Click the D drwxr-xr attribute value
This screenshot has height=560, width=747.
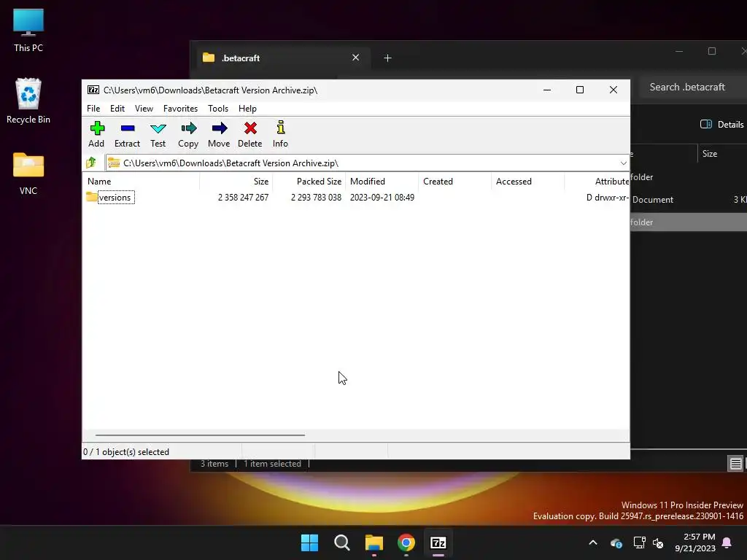click(x=608, y=198)
